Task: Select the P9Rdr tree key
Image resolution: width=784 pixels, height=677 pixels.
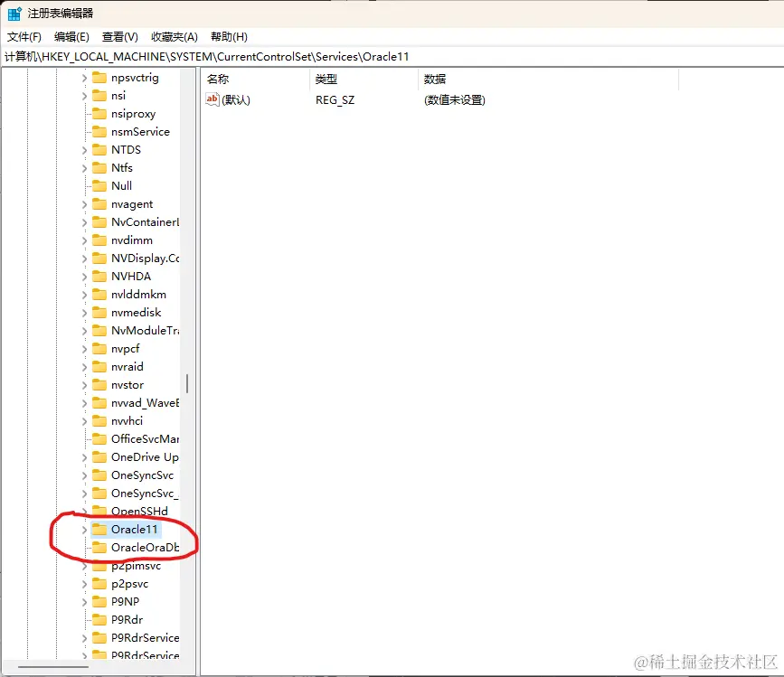Action: point(127,619)
